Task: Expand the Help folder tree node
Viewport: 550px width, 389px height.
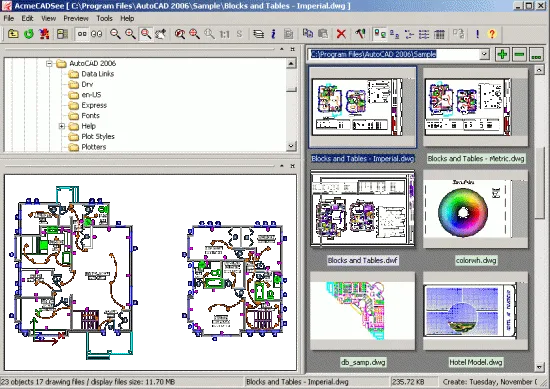Action: pos(62,126)
